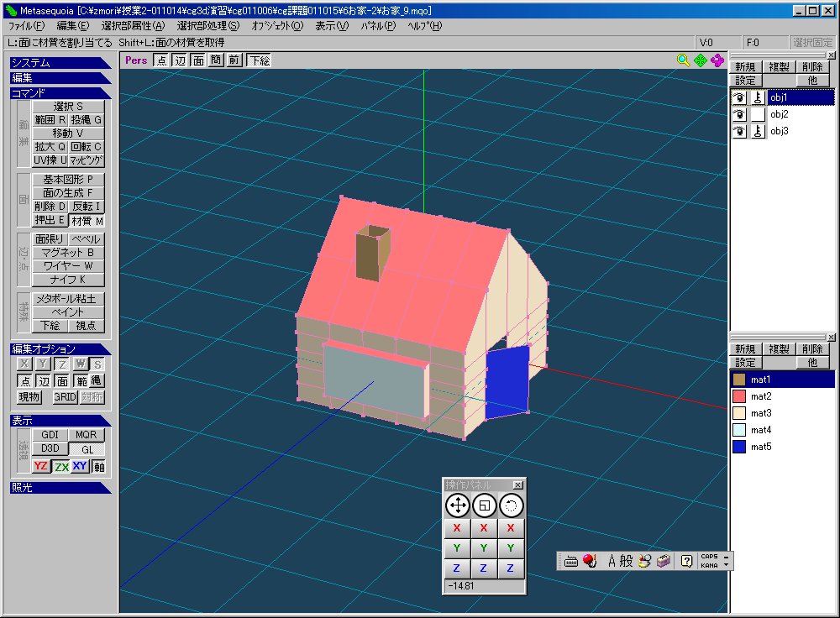Image resolution: width=840 pixels, height=618 pixels.
Task: Select the scale handle in 操作パネル
Action: 484,505
